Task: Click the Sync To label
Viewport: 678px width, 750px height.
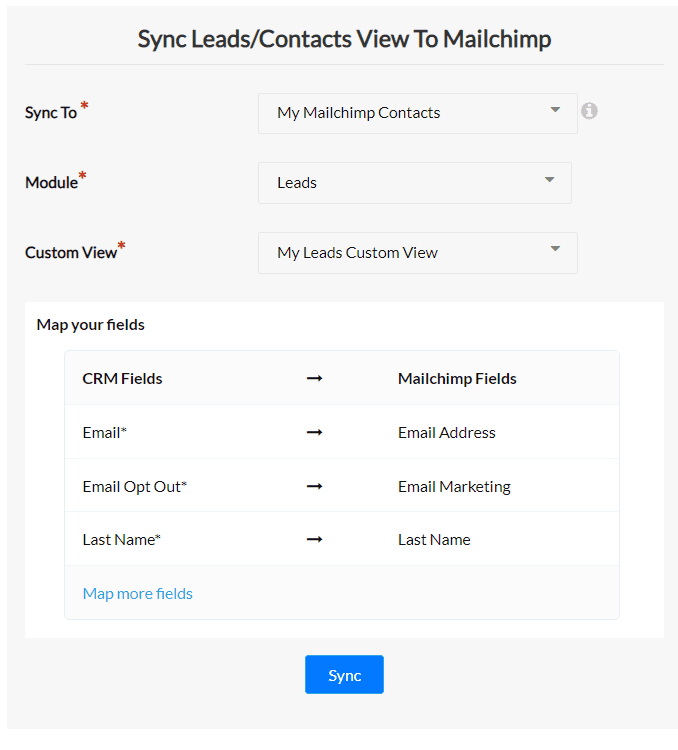Action: coord(51,113)
